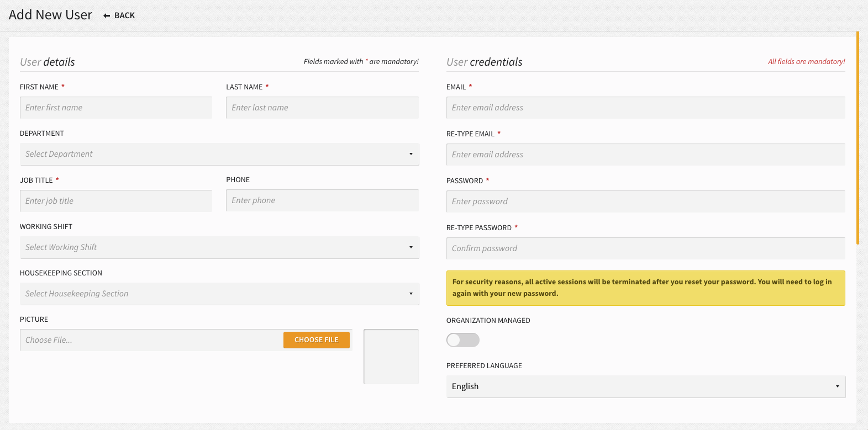
Task: Focus the Confirm password field
Action: [x=646, y=248]
